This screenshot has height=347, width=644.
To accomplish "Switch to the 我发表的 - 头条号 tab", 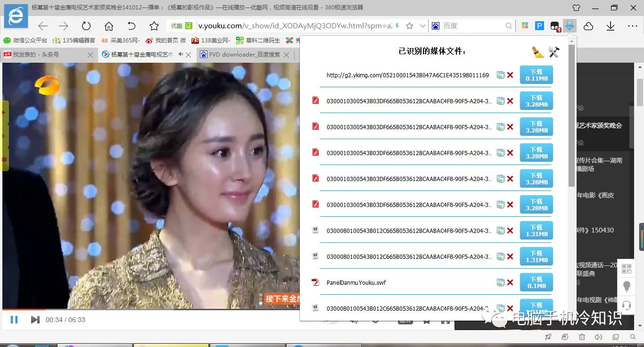I will pos(42,54).
